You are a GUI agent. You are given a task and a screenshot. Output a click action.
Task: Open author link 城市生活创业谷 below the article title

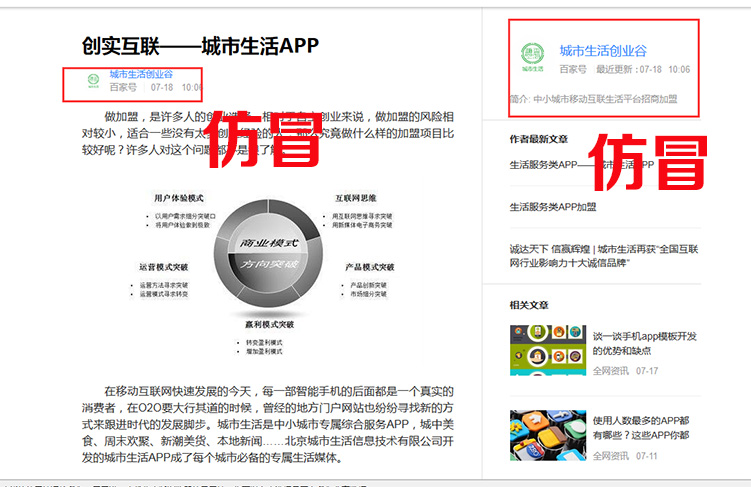pos(141,74)
